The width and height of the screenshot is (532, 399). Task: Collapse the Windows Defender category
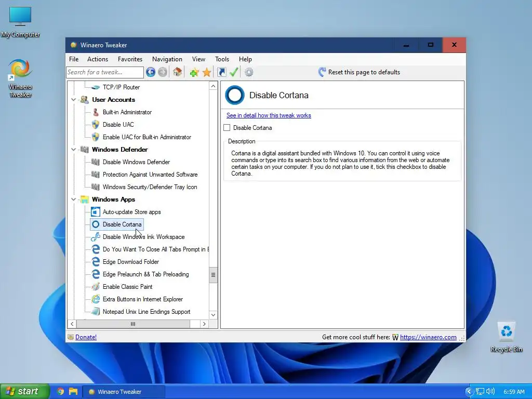point(73,149)
